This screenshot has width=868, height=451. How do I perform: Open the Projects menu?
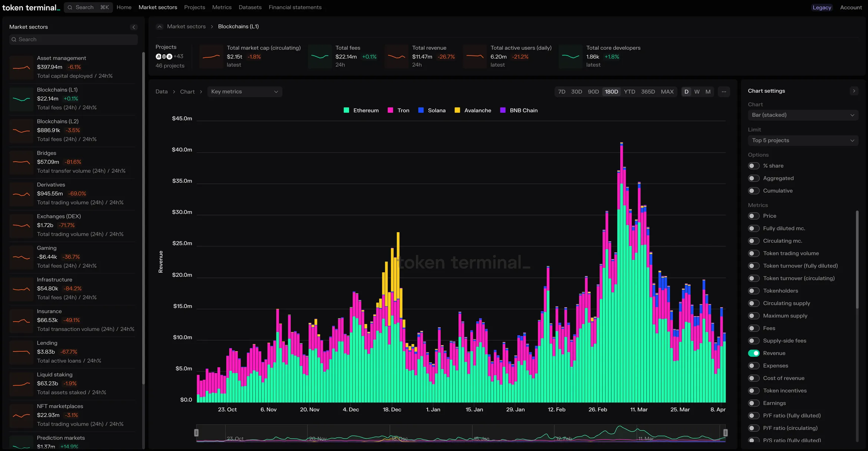(194, 7)
